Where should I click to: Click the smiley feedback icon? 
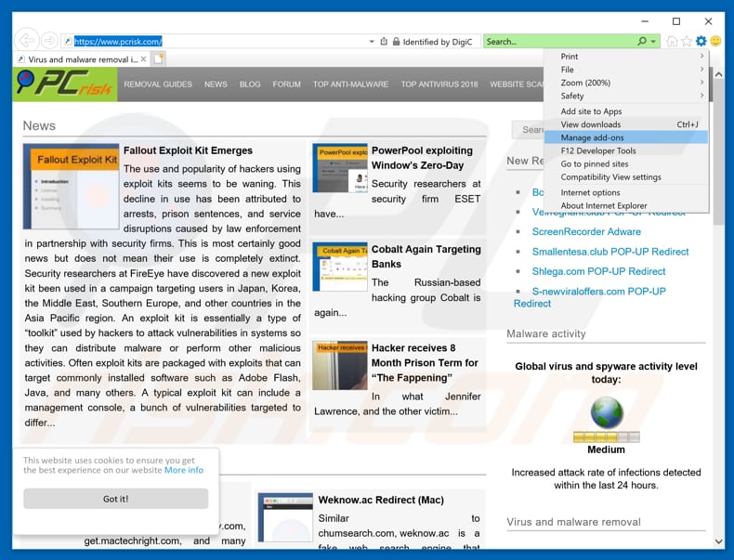pos(715,41)
